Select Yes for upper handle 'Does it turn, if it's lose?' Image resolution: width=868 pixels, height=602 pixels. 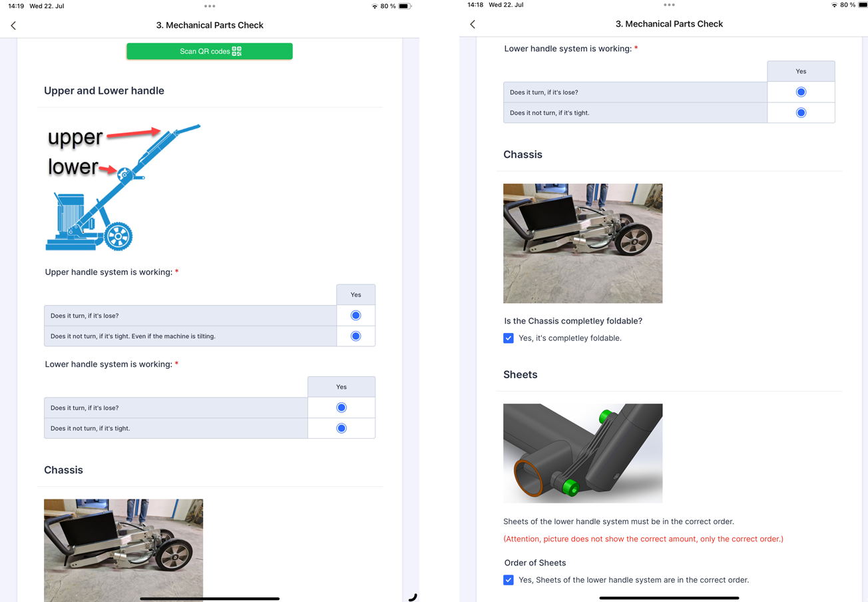tap(355, 316)
